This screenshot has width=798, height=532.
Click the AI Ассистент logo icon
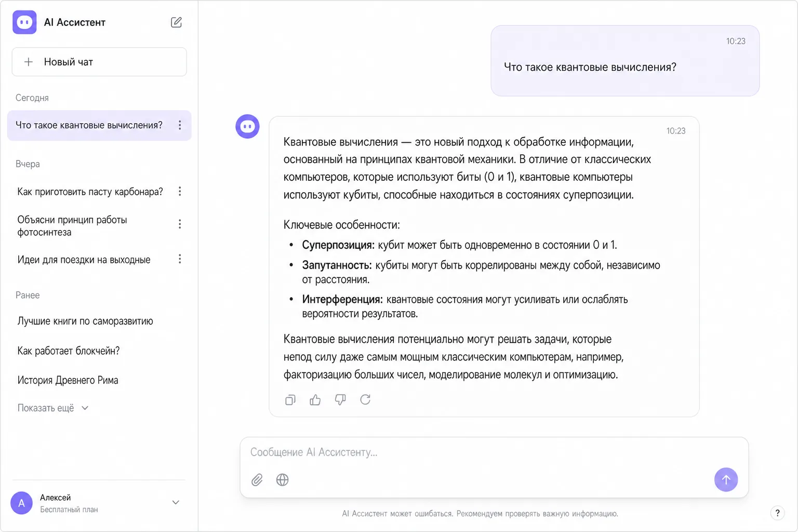(24, 22)
